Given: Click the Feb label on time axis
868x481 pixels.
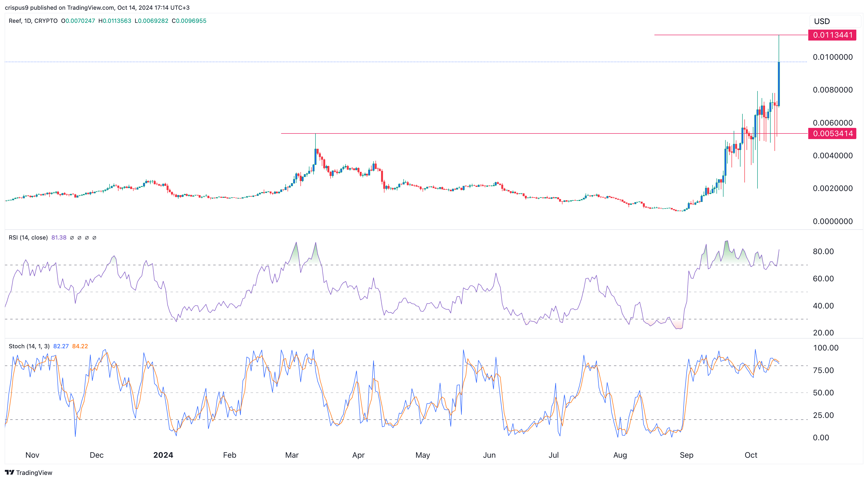Looking at the screenshot, I should (x=230, y=455).
